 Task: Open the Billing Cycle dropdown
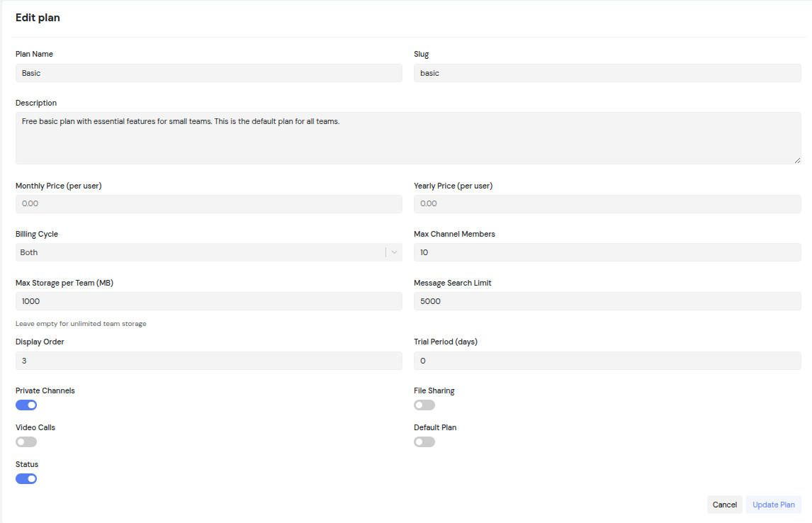(208, 252)
